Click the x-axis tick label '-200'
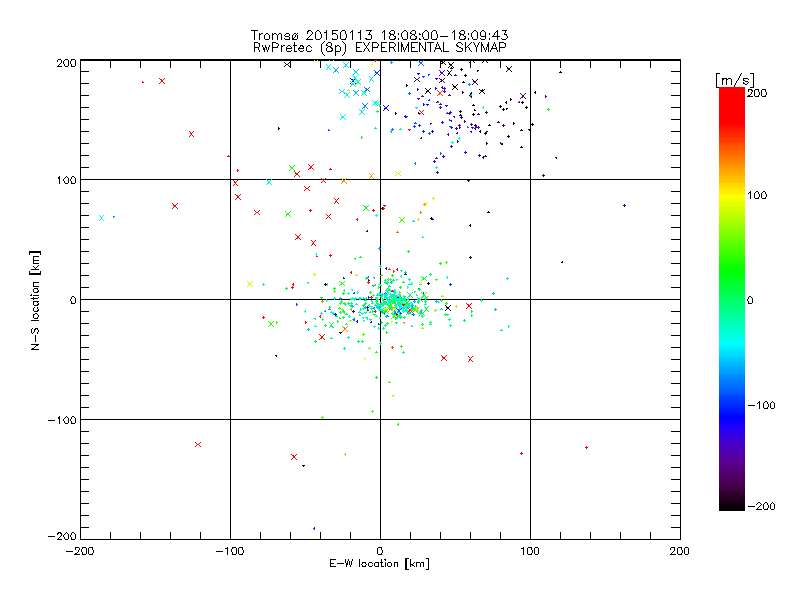 coord(80,551)
